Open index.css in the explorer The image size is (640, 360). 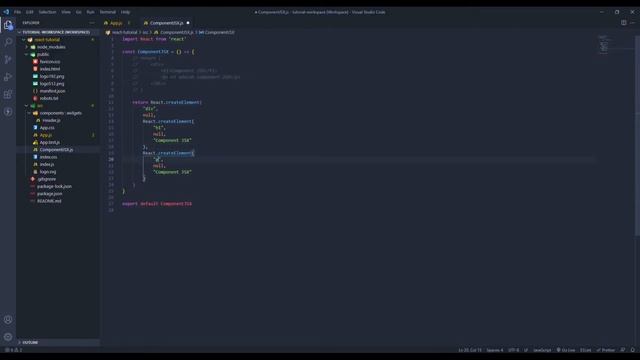48,157
